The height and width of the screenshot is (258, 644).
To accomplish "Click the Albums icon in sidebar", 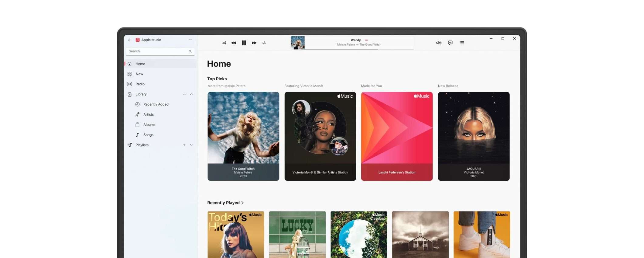I will [138, 125].
